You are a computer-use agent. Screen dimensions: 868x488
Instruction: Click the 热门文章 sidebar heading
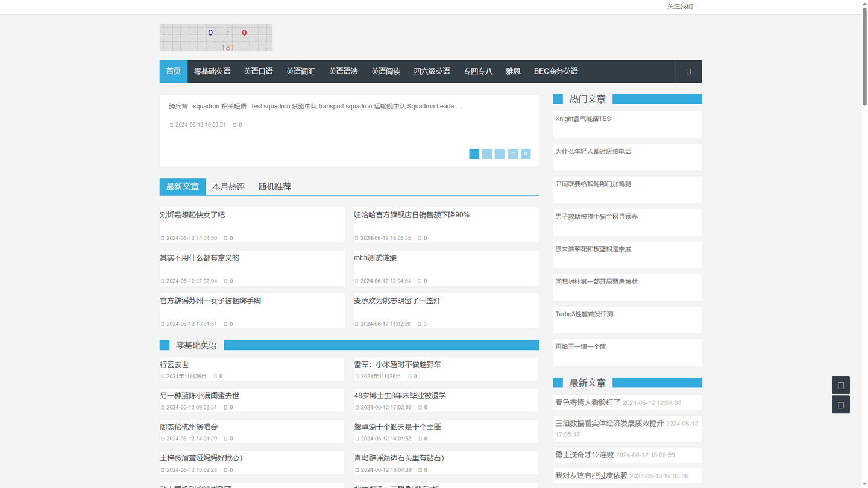[587, 99]
